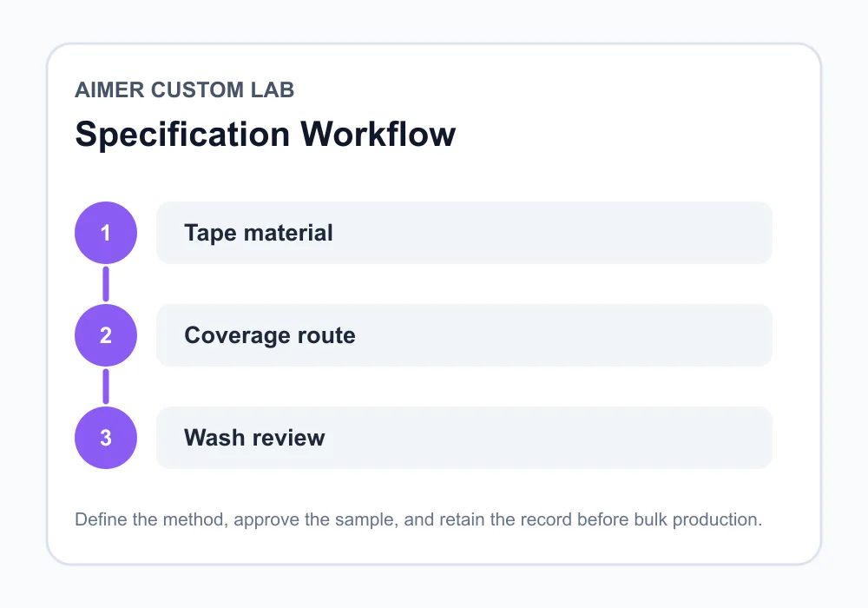Select the Coverage route step card

tap(464, 335)
